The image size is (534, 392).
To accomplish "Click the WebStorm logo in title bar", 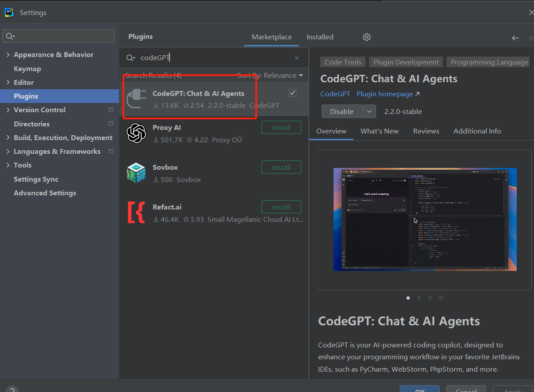I will point(9,12).
